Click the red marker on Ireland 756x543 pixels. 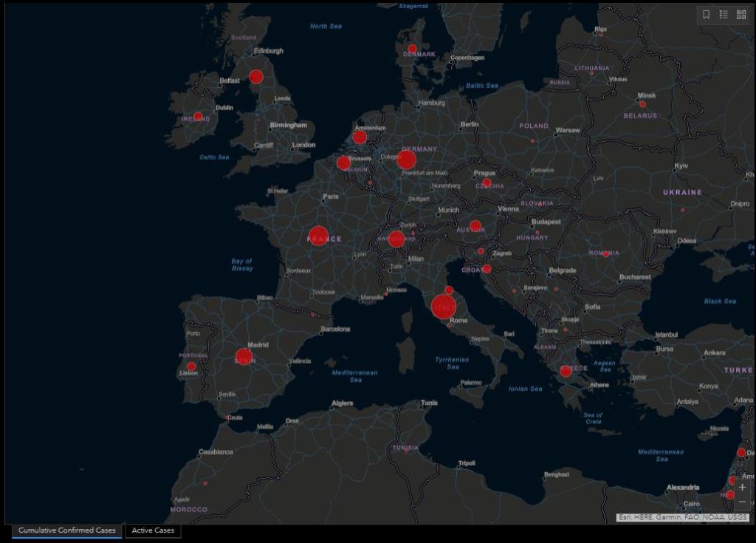198,116
